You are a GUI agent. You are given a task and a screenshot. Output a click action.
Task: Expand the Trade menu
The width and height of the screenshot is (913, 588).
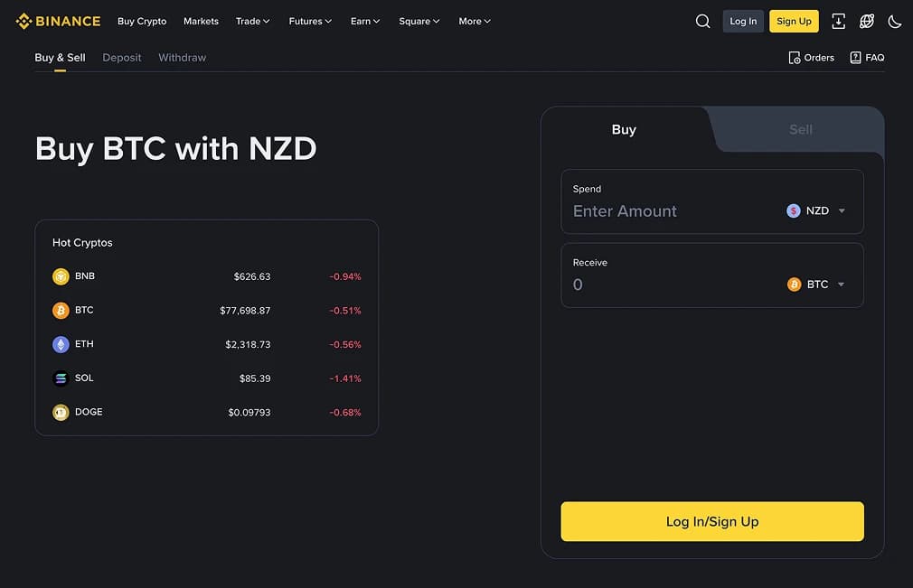pyautogui.click(x=252, y=21)
